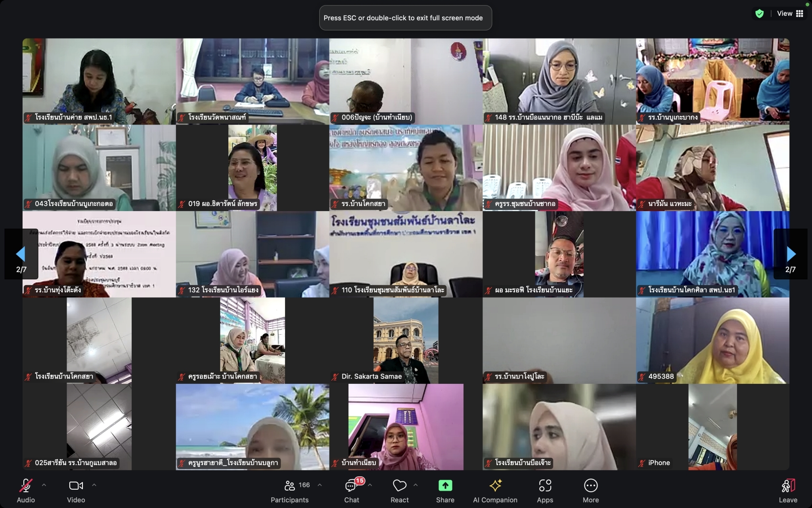Screen dimensions: 812x508
Task: Expand the caret beside Participants count
Action: [320, 485]
